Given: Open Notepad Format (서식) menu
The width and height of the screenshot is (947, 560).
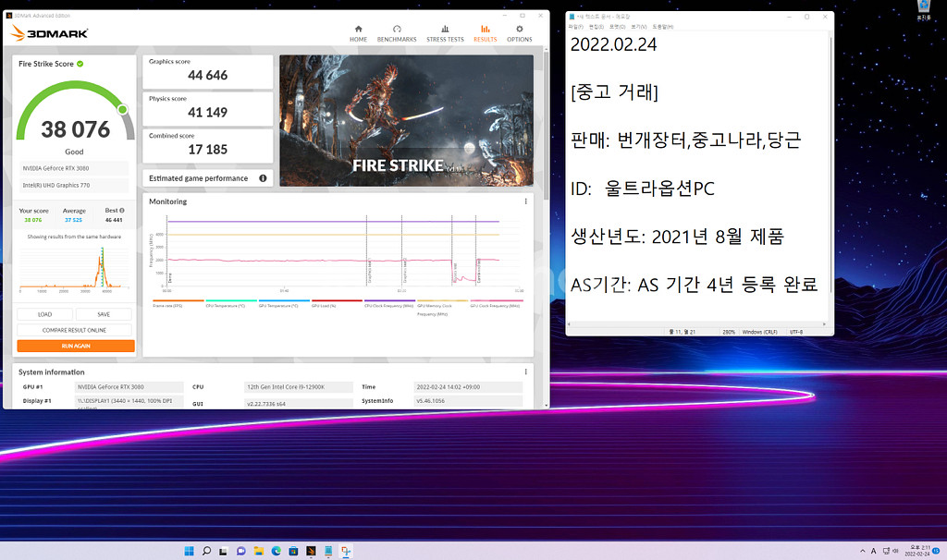Looking at the screenshot, I should coord(617,27).
